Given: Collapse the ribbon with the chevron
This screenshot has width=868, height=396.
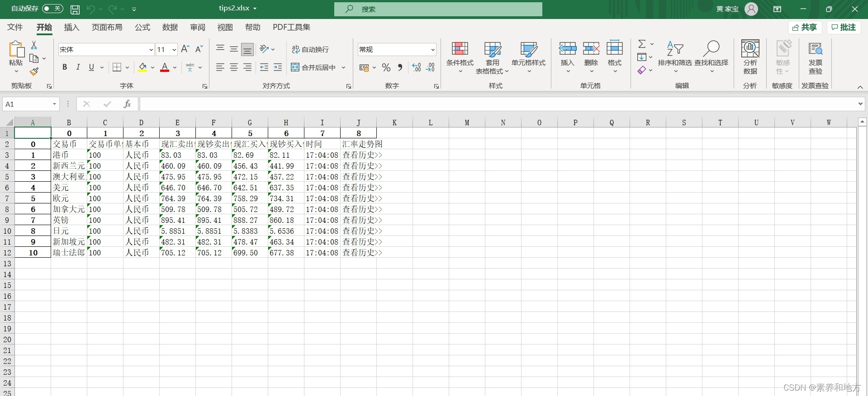Looking at the screenshot, I should pyautogui.click(x=860, y=87).
